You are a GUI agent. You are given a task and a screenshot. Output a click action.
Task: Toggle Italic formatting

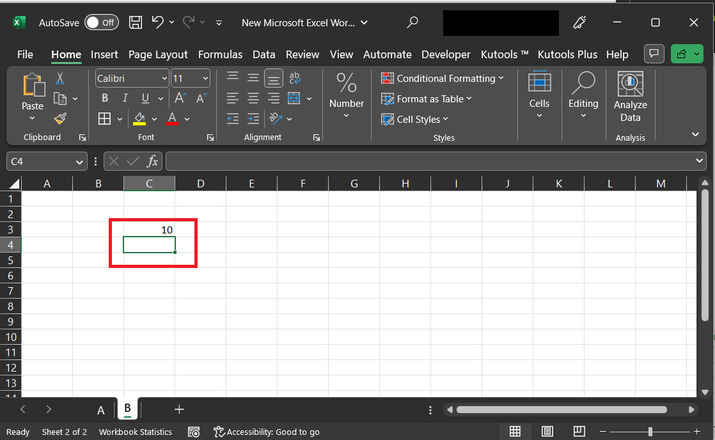click(x=125, y=98)
